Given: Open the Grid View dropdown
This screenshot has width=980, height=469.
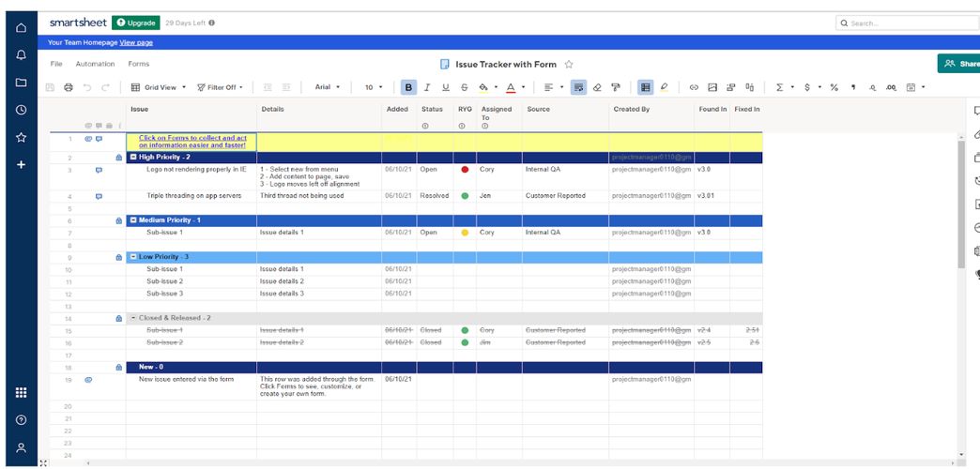Looking at the screenshot, I should click(159, 87).
